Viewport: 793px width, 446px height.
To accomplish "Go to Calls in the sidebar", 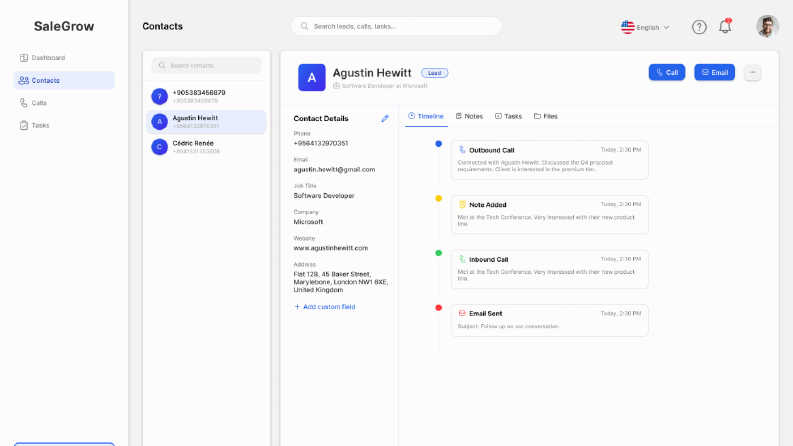I will pyautogui.click(x=64, y=103).
